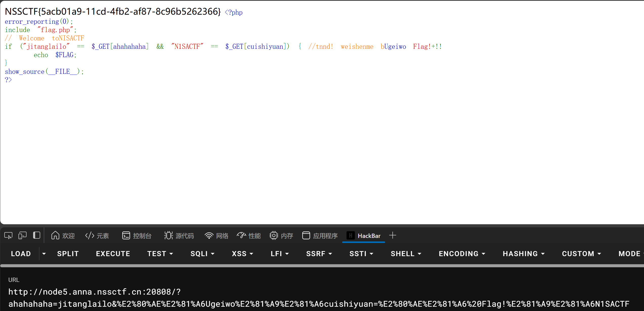Expand the SSRF dropdown
This screenshot has width=644, height=311.
[319, 254]
